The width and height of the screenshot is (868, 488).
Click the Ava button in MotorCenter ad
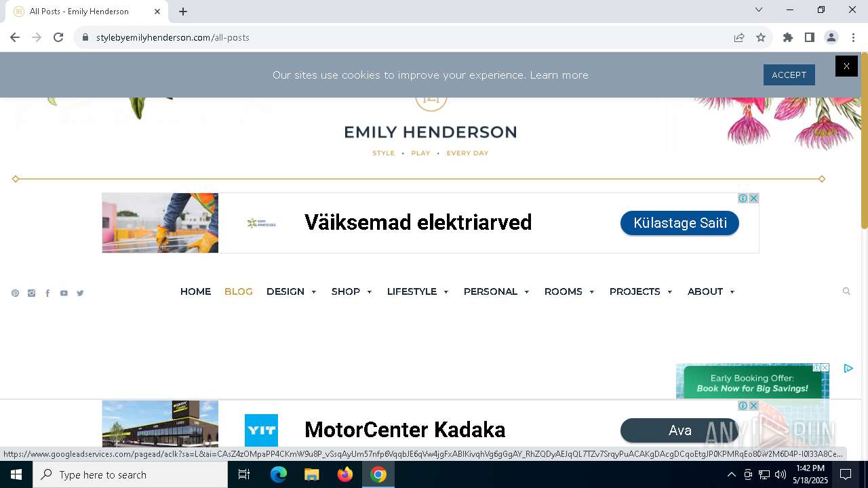[x=679, y=430]
